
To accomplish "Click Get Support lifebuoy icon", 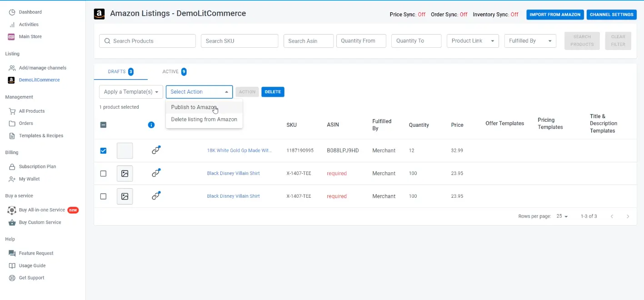I will [x=12, y=278].
